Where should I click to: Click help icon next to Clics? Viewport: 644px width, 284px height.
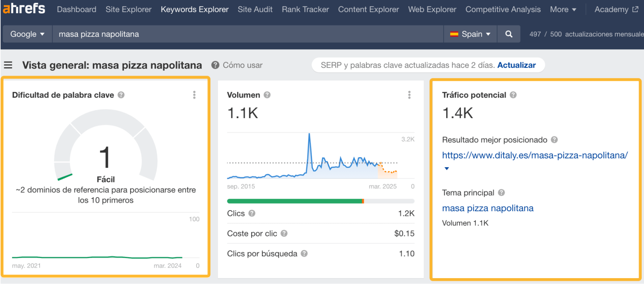[252, 213]
